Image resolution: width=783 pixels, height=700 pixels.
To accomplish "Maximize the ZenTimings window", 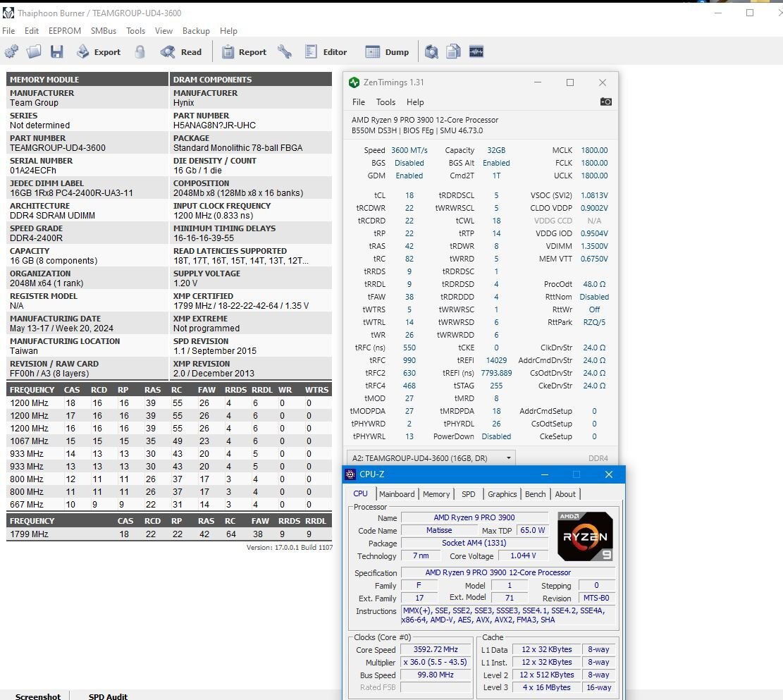I will point(569,82).
